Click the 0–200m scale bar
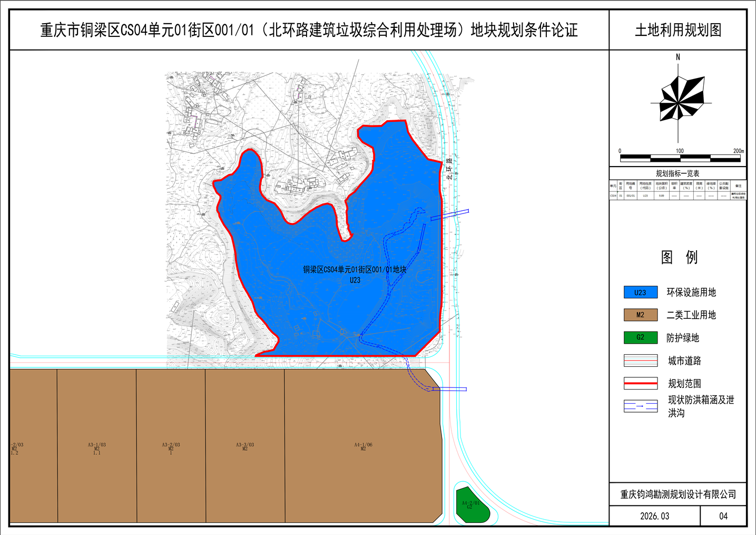 click(x=680, y=157)
